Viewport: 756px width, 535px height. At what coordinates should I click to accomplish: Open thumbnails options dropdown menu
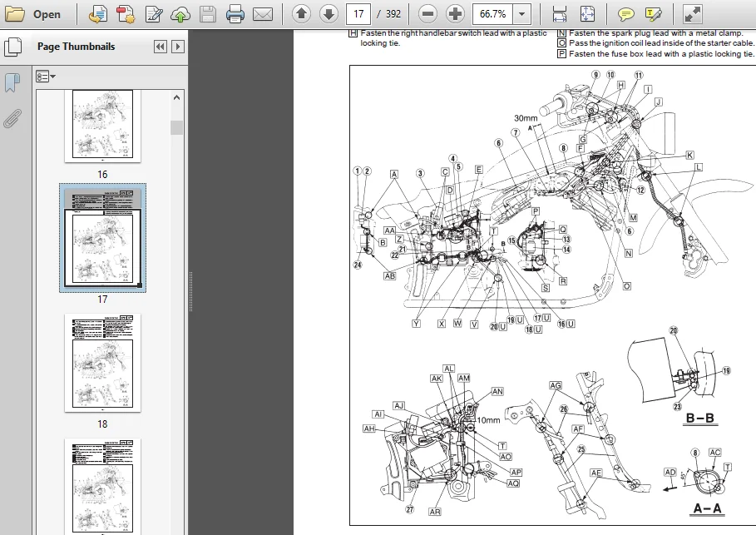coord(46,77)
